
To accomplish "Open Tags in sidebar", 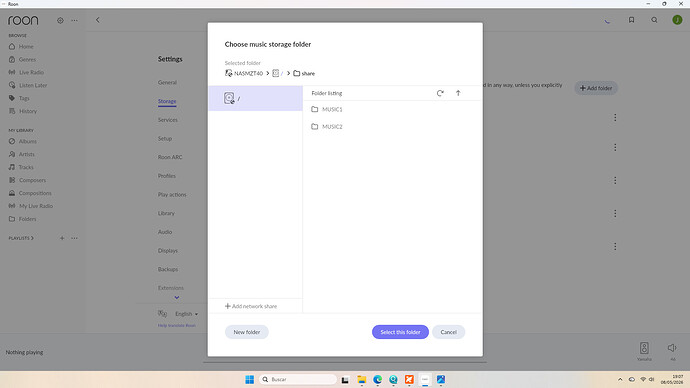I will click(19, 98).
